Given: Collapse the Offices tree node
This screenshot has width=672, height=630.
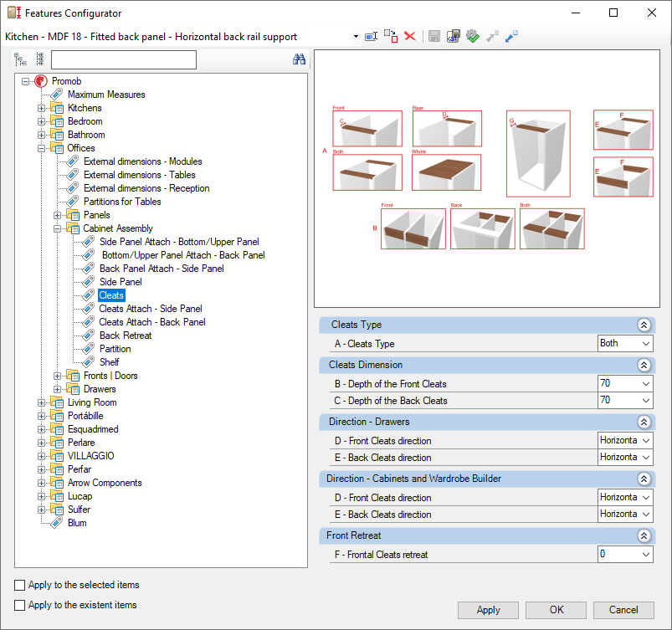Looking at the screenshot, I should pyautogui.click(x=41, y=148).
